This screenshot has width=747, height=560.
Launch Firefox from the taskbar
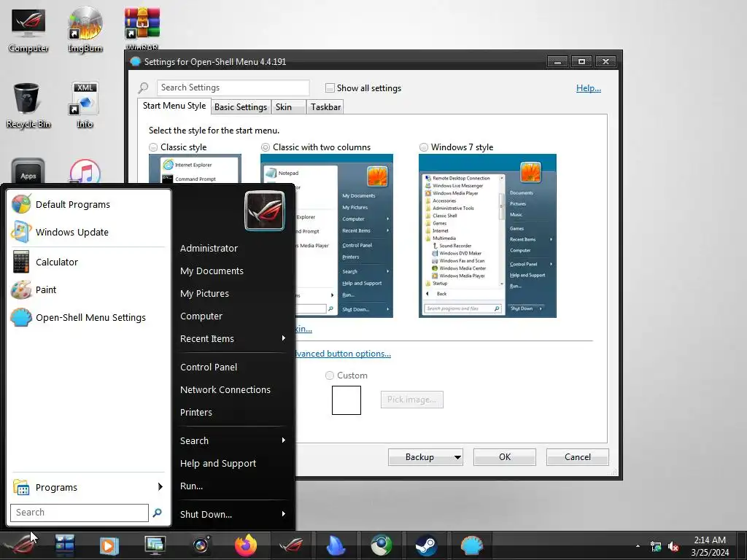(246, 545)
